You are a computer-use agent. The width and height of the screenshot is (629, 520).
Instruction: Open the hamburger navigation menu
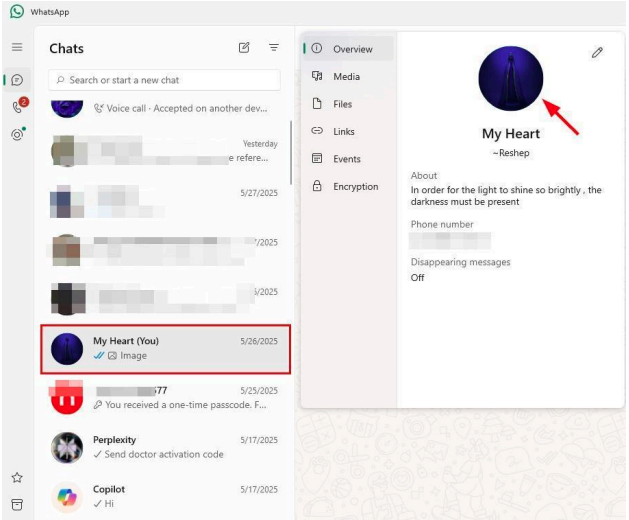(x=17, y=47)
